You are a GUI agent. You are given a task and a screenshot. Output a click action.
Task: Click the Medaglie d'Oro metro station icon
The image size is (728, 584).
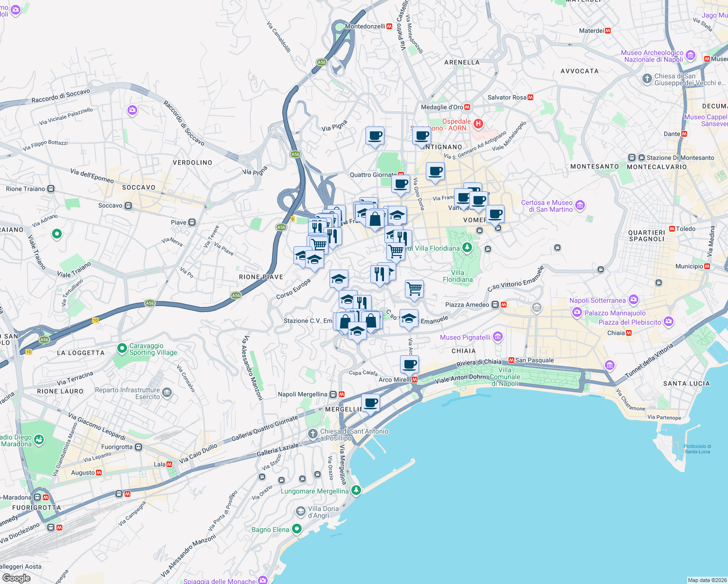[466, 107]
